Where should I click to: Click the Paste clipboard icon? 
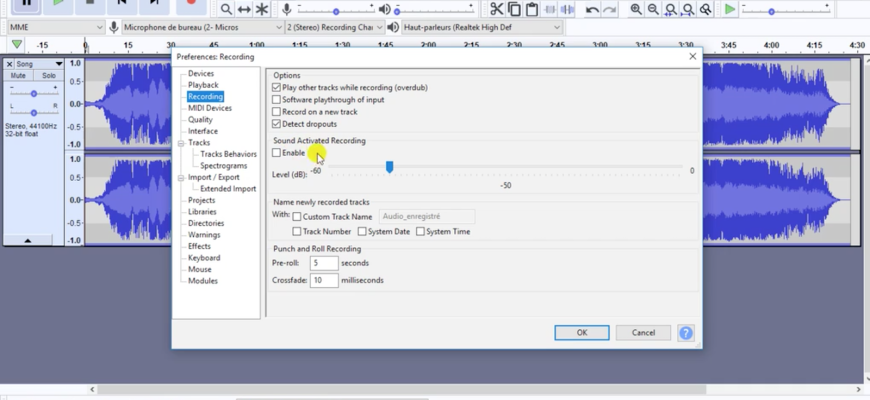click(532, 9)
